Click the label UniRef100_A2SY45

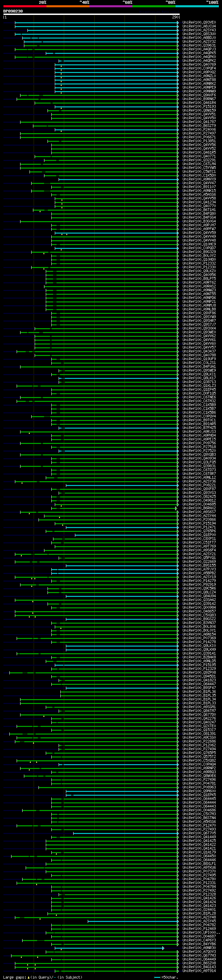(199, 921)
